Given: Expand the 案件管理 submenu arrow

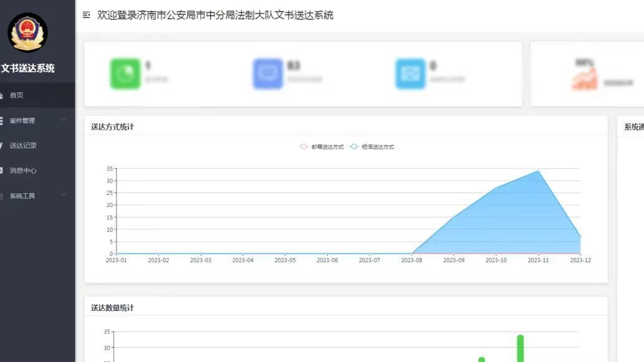Looking at the screenshot, I should click(63, 120).
